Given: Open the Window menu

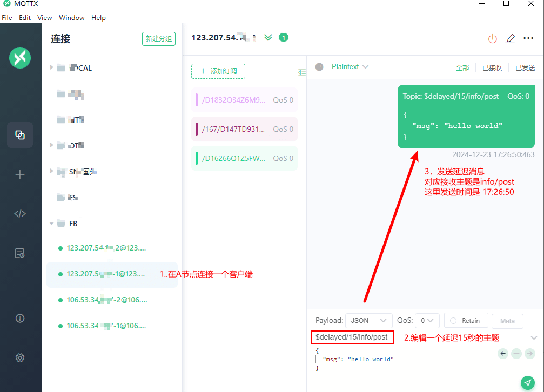Looking at the screenshot, I should click(71, 17).
